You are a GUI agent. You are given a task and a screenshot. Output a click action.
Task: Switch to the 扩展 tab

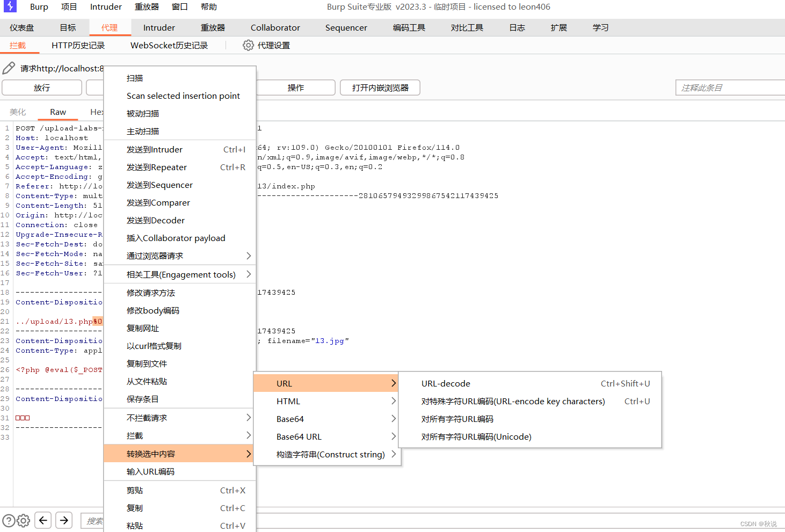(559, 27)
